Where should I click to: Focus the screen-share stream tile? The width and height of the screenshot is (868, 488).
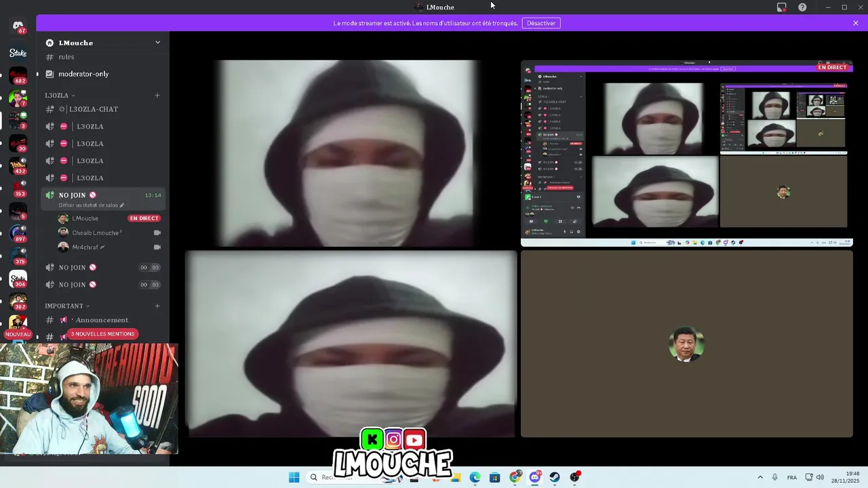687,153
